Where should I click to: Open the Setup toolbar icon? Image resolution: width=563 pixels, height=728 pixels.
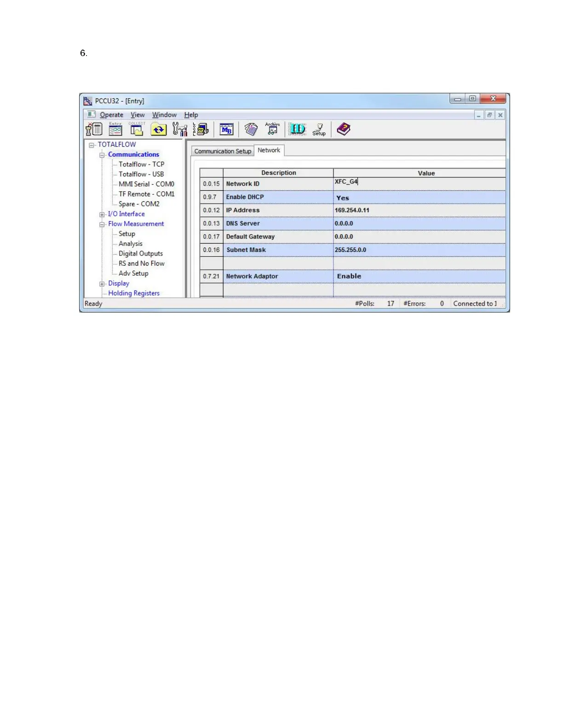[x=319, y=130]
